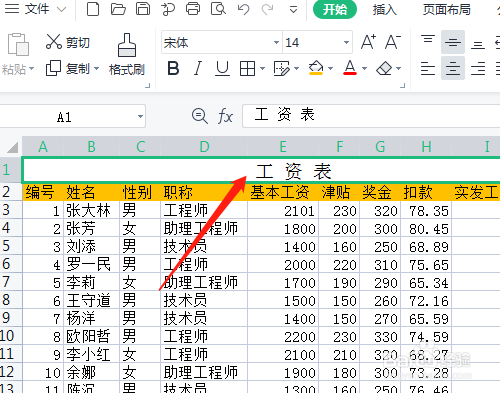Click the 粘贴 paste button

pyautogui.click(x=18, y=54)
